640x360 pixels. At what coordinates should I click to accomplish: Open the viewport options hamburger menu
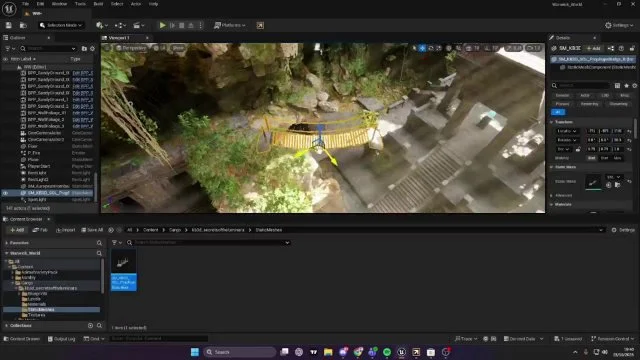coord(107,48)
